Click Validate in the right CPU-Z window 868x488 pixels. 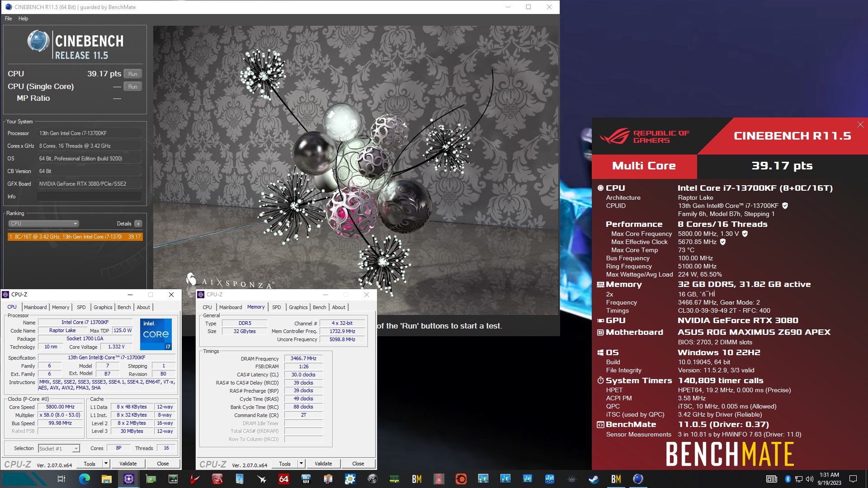click(x=323, y=464)
